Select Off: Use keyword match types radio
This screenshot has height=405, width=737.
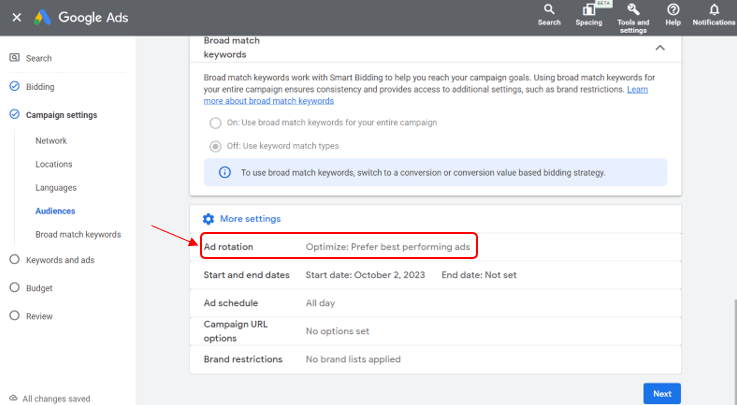tap(215, 146)
